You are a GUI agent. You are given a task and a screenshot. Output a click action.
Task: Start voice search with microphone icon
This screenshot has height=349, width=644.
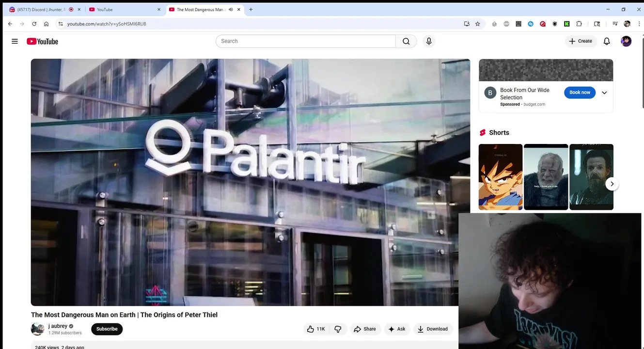[429, 41]
